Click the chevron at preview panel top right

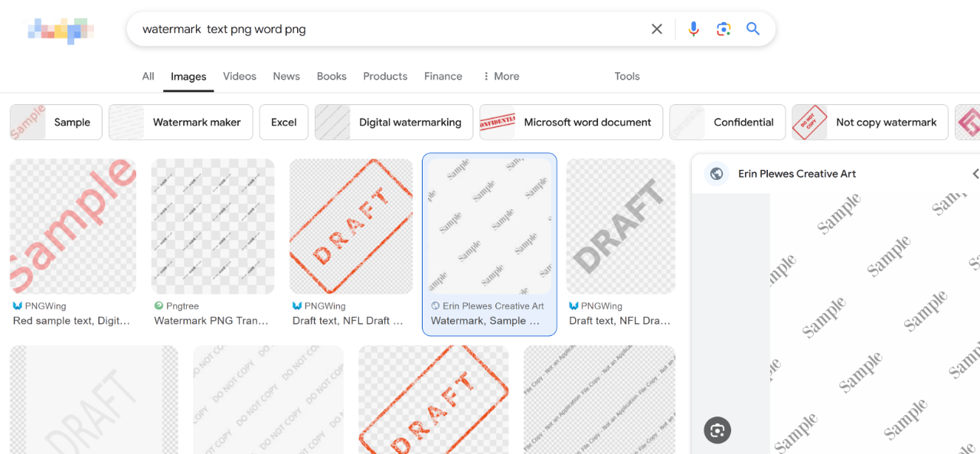pyautogui.click(x=975, y=174)
